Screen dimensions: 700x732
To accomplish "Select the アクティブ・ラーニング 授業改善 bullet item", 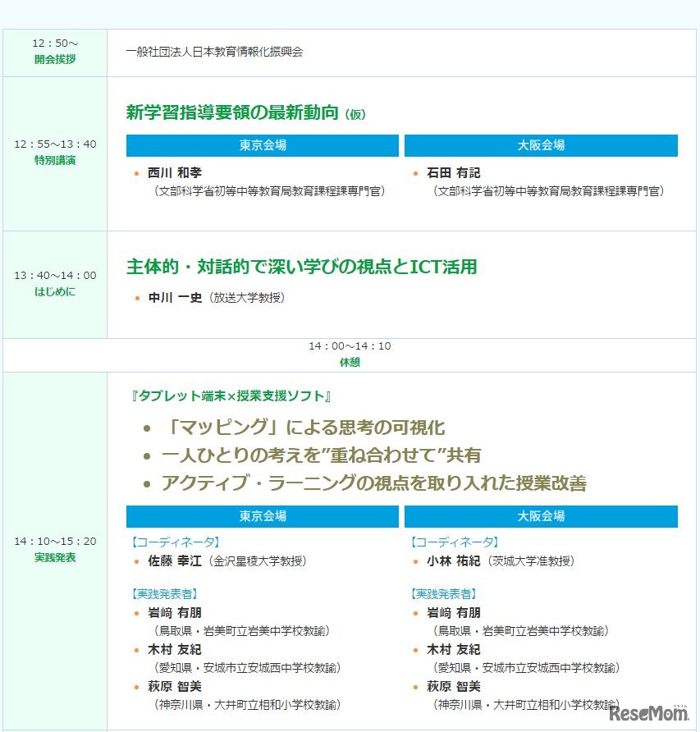I will [373, 483].
